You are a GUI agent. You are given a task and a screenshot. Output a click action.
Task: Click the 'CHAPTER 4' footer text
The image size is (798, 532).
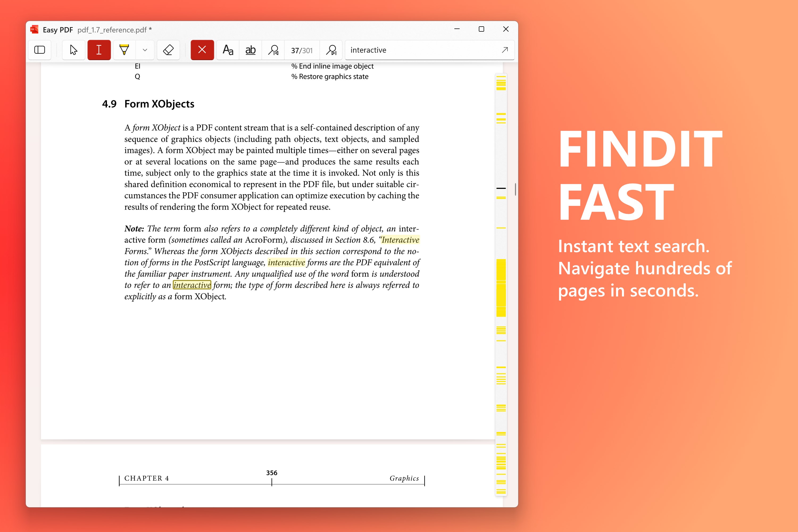(x=147, y=478)
